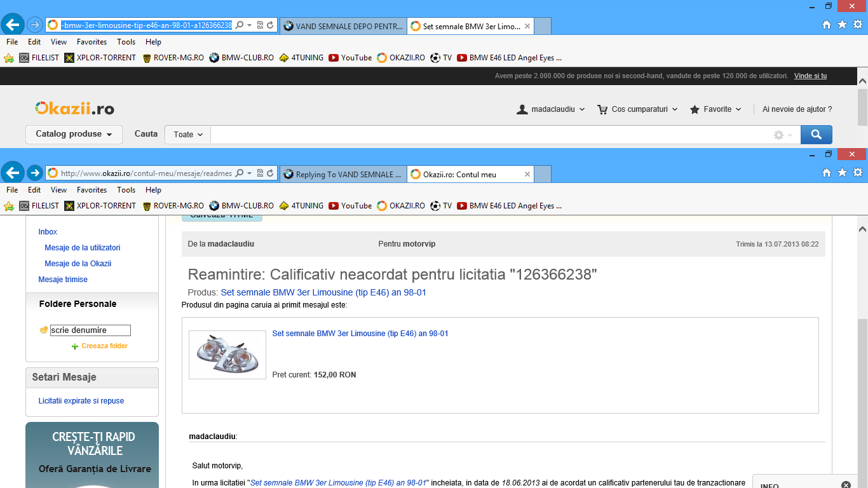Click Add to favorites bar icon in Contul meu window
Viewport: 868px width, 488px height.
tap(9, 206)
